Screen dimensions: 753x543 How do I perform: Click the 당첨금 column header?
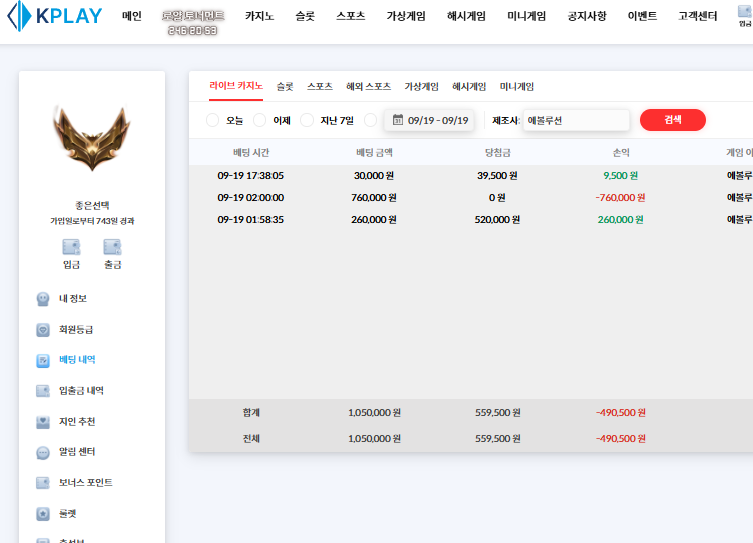pyautogui.click(x=498, y=152)
